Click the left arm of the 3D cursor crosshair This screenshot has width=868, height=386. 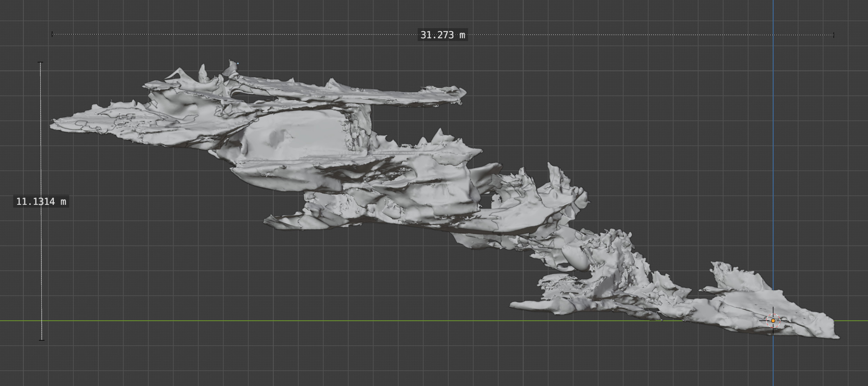coord(763,321)
